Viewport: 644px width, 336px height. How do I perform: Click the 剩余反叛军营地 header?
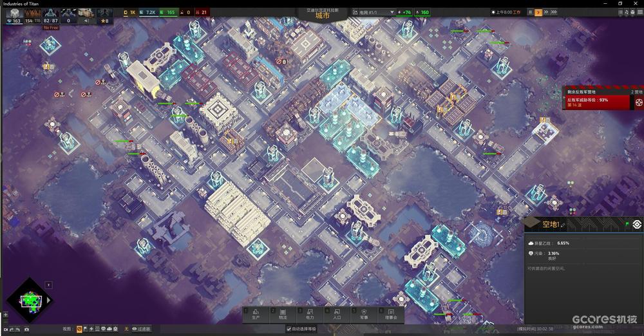[x=581, y=92]
